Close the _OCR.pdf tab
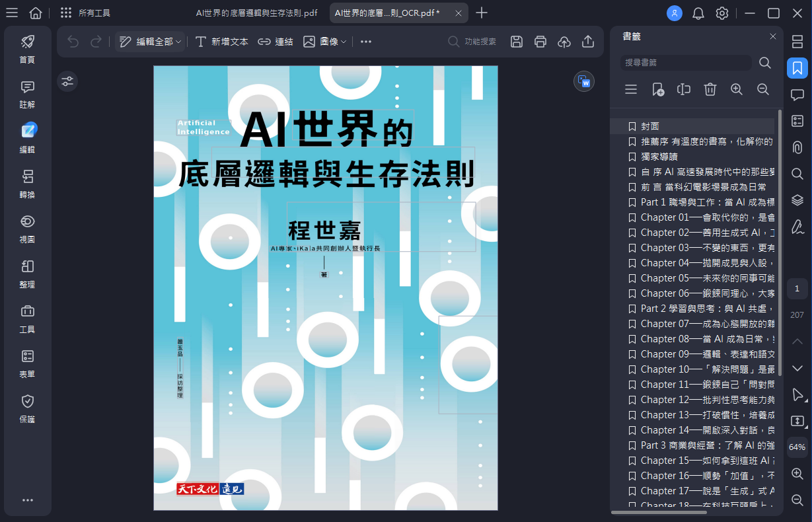The image size is (812, 522). click(x=459, y=13)
